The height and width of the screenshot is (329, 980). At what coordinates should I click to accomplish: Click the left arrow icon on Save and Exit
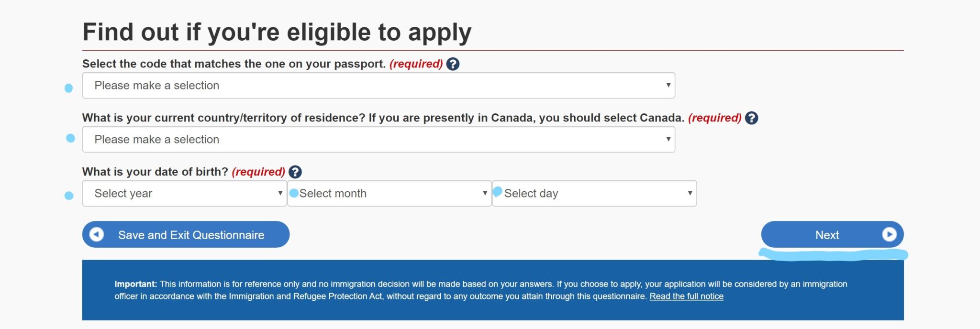click(x=97, y=234)
